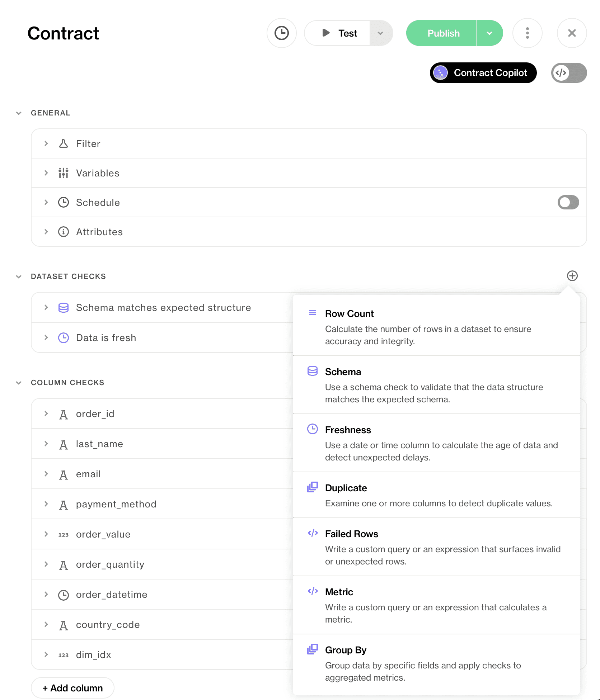This screenshot has width=600, height=700.
Task: Launch Contract Copilot
Action: [x=483, y=73]
